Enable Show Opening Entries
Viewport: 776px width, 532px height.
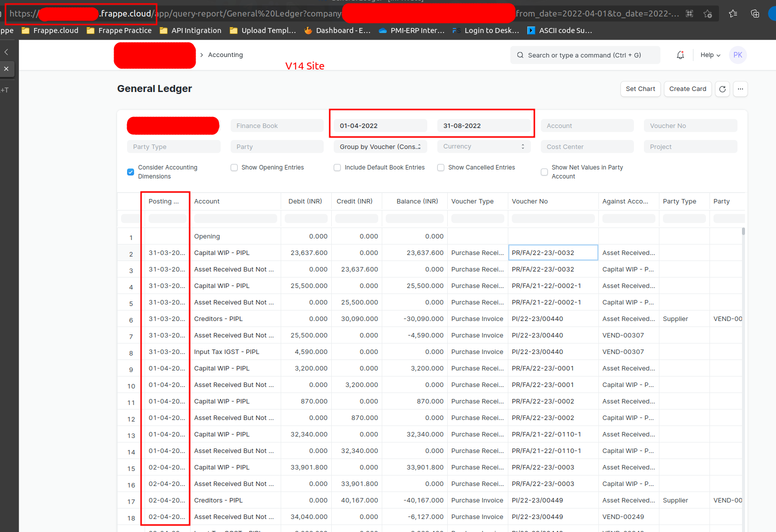click(x=234, y=167)
